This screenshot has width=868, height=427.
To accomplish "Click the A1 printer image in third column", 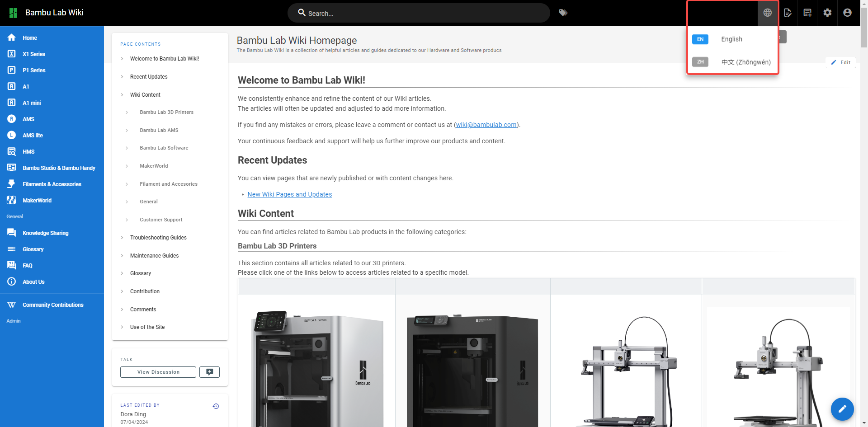I will 626,371.
